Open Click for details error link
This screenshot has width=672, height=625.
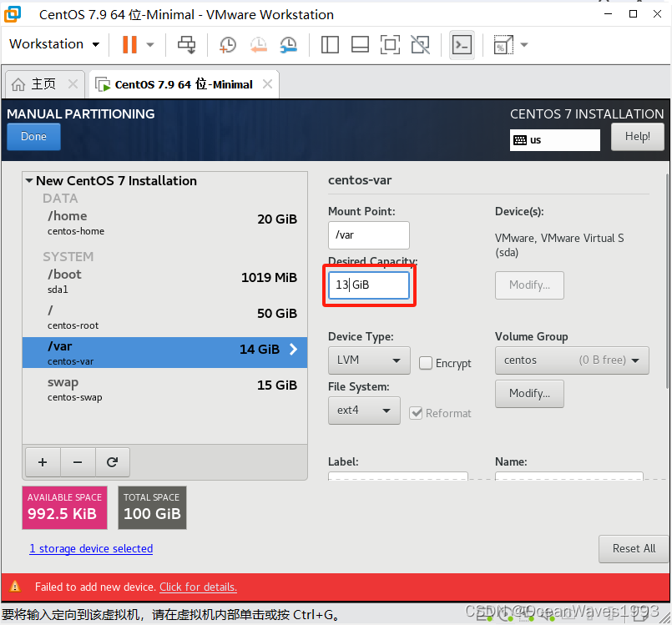(x=198, y=587)
